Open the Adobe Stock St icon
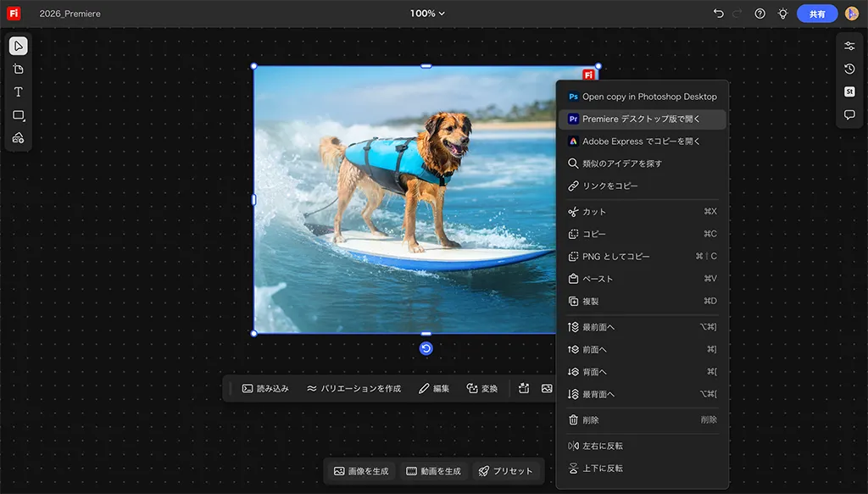This screenshot has width=868, height=494. pyautogui.click(x=849, y=92)
